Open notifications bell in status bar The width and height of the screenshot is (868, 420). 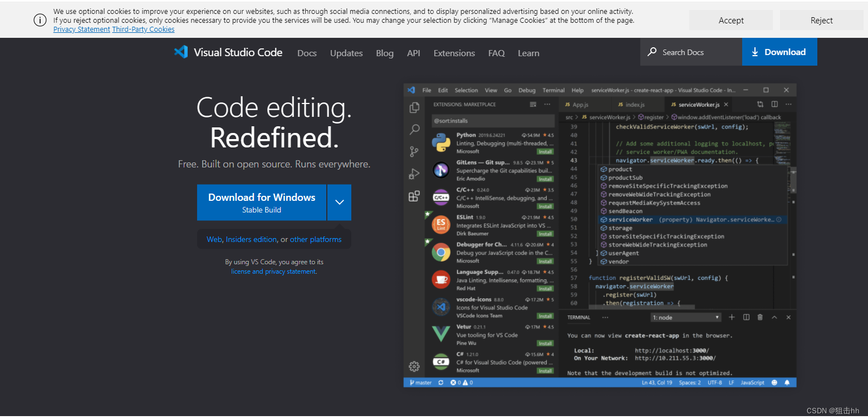(787, 383)
